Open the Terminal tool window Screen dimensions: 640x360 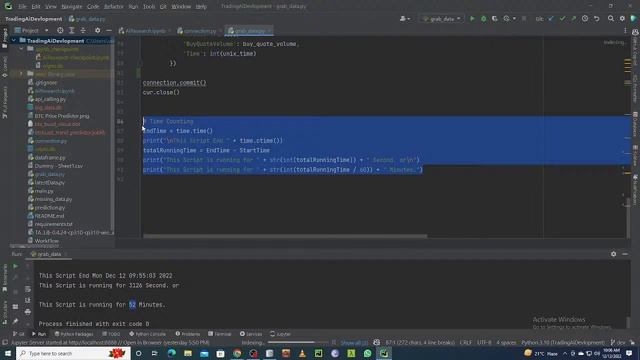pos(220,334)
